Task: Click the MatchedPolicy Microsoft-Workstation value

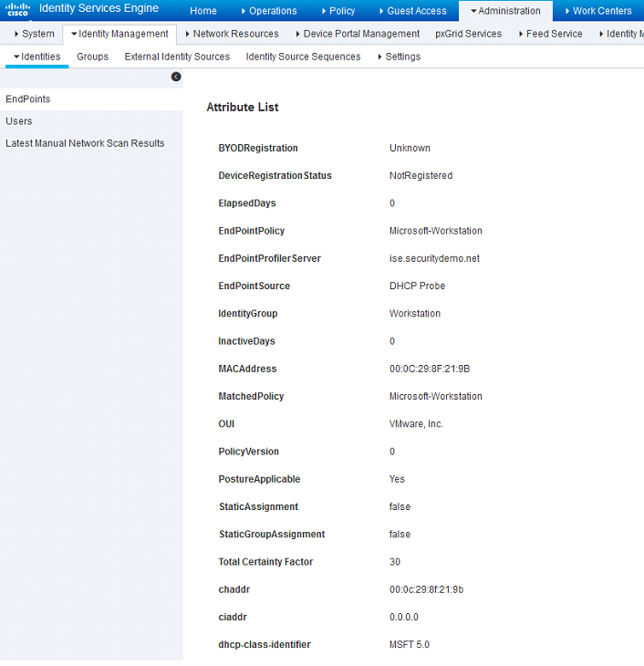Action: [x=436, y=397]
